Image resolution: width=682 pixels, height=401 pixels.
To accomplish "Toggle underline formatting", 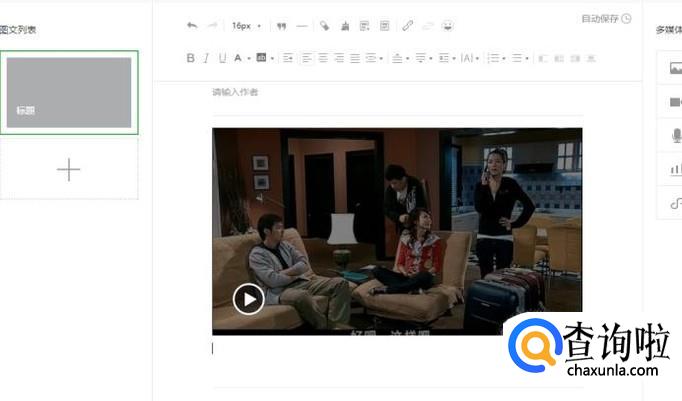I will pos(222,58).
